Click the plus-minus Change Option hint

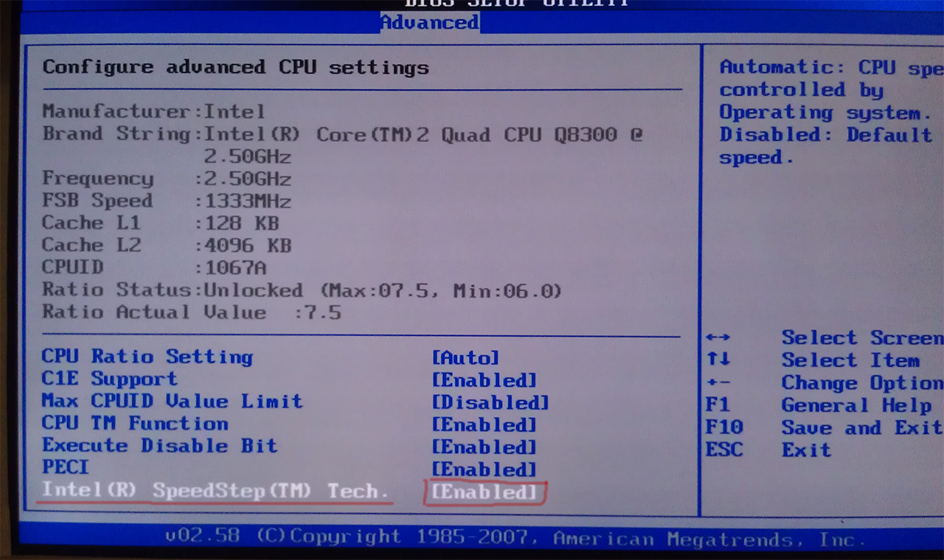tap(825, 383)
